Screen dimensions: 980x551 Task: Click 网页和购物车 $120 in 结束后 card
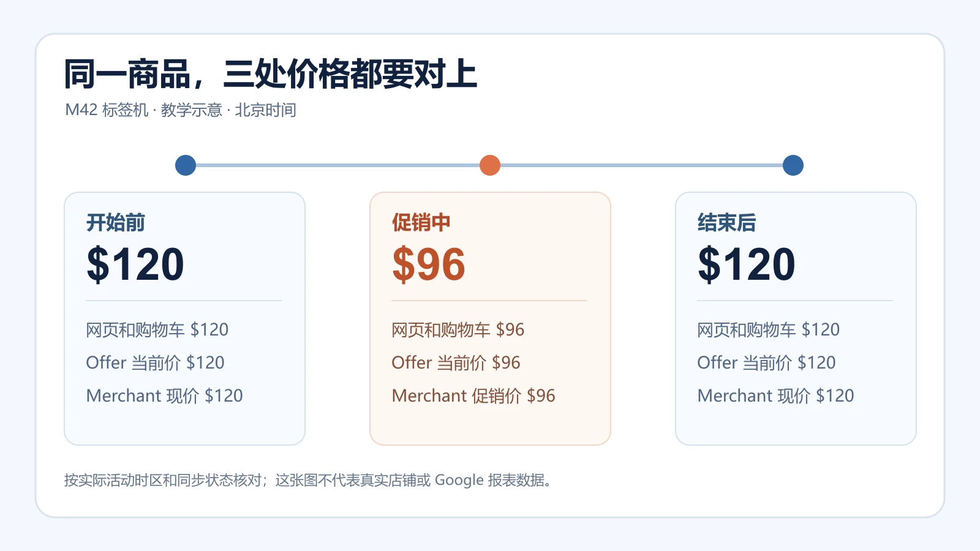click(x=769, y=330)
